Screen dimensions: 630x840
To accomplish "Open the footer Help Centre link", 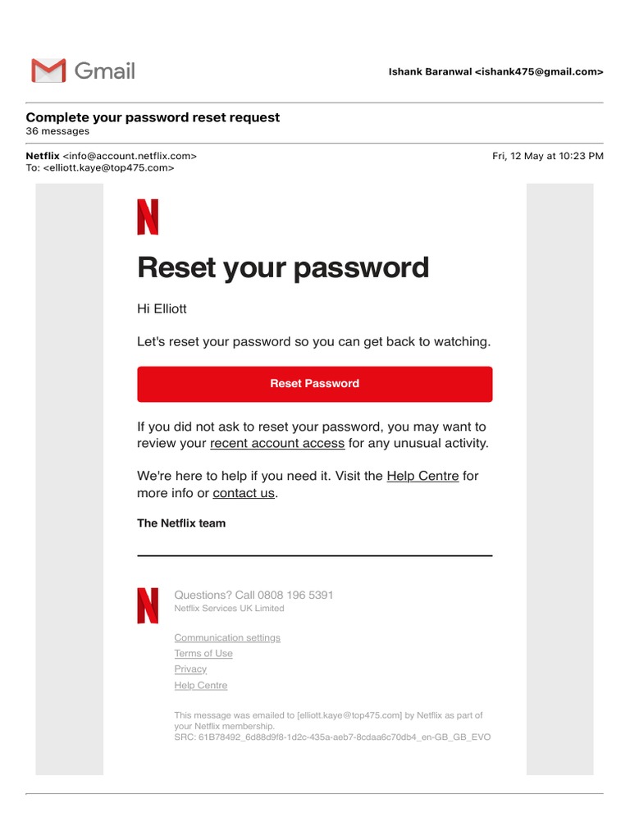I will click(201, 686).
